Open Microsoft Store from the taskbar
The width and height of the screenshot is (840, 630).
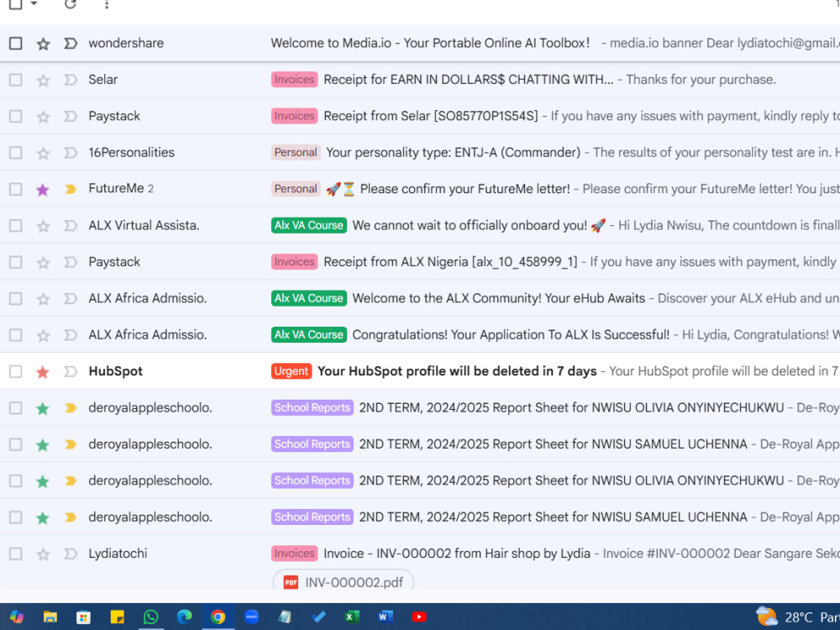[x=83, y=617]
